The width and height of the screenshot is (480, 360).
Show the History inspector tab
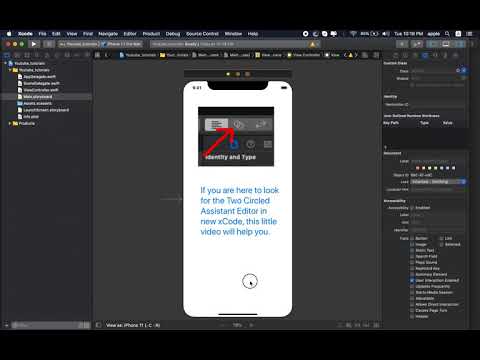pyautogui.click(x=405, y=55)
